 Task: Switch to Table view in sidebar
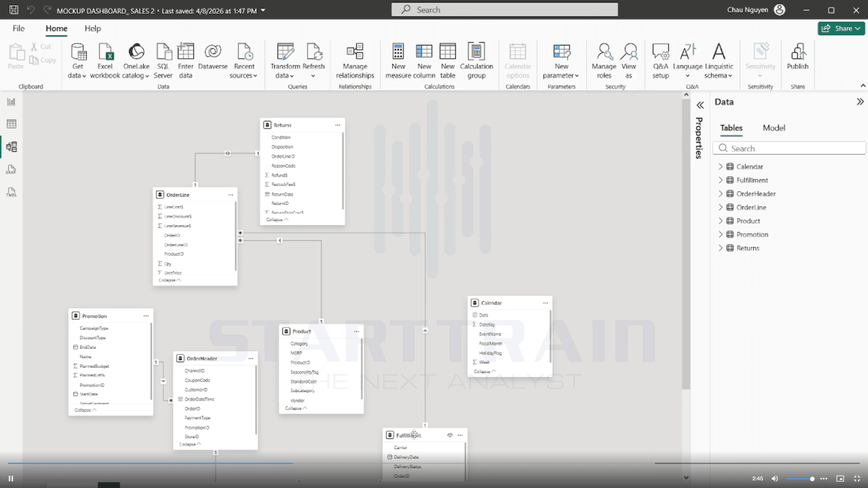pyautogui.click(x=11, y=124)
